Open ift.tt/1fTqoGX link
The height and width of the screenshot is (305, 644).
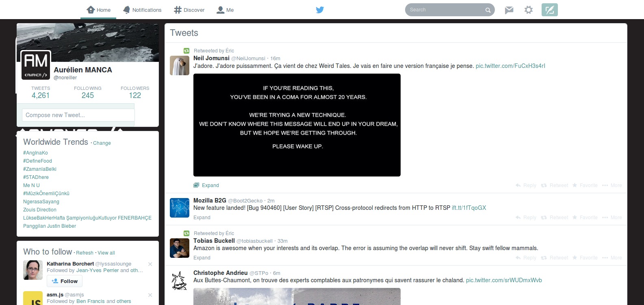pos(469,208)
